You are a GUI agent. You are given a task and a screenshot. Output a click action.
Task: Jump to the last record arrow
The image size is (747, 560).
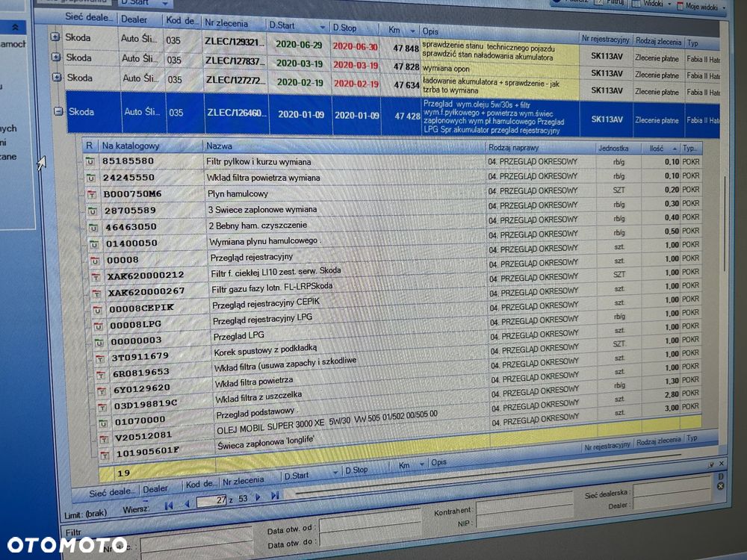(275, 496)
